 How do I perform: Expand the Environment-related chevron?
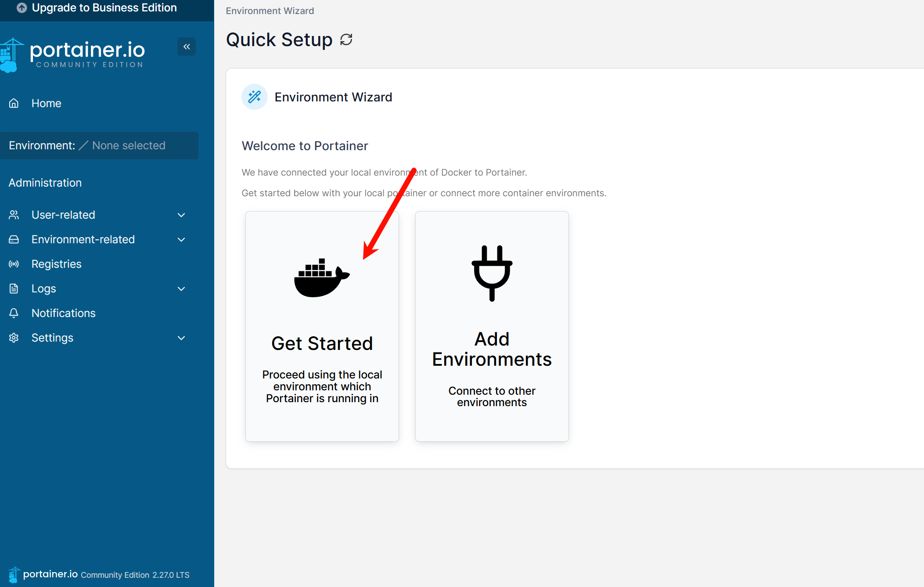pyautogui.click(x=181, y=239)
